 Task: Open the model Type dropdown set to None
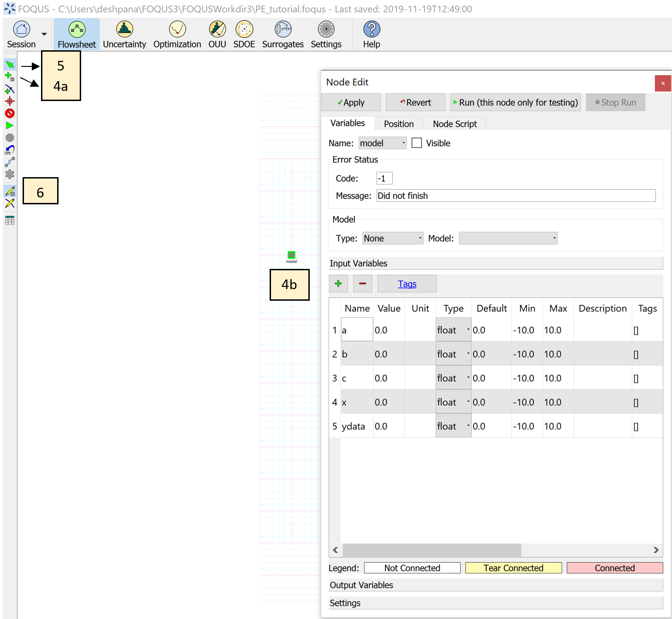click(x=392, y=238)
